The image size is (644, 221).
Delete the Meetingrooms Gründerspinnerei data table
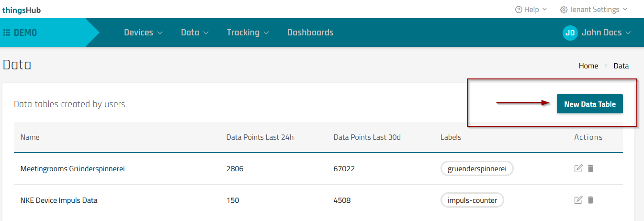pos(590,168)
